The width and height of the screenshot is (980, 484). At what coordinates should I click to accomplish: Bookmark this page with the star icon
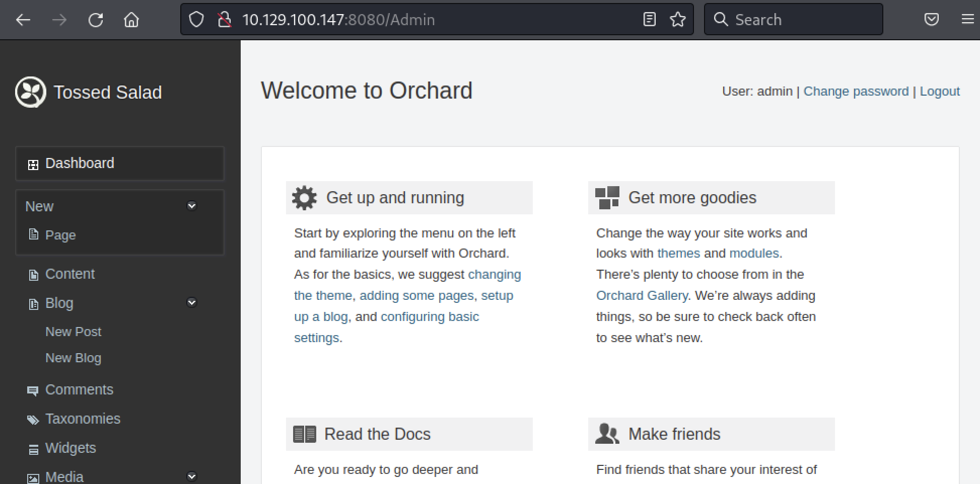pos(678,20)
